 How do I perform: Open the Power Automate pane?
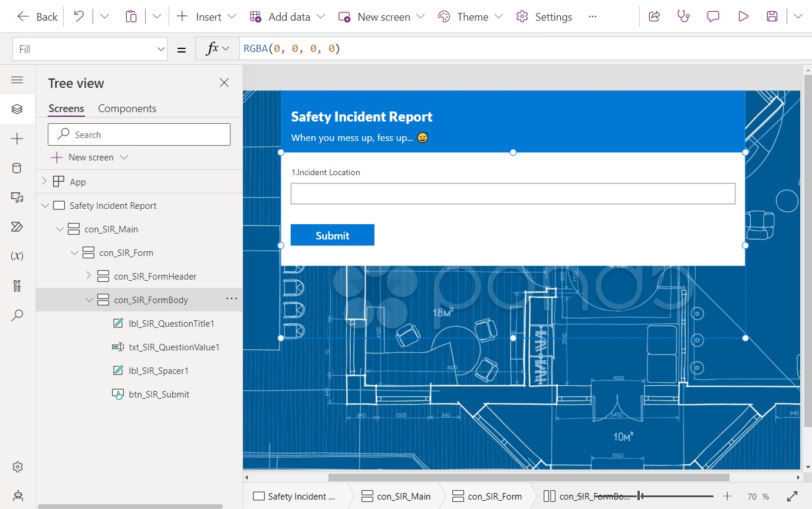pyautogui.click(x=17, y=226)
